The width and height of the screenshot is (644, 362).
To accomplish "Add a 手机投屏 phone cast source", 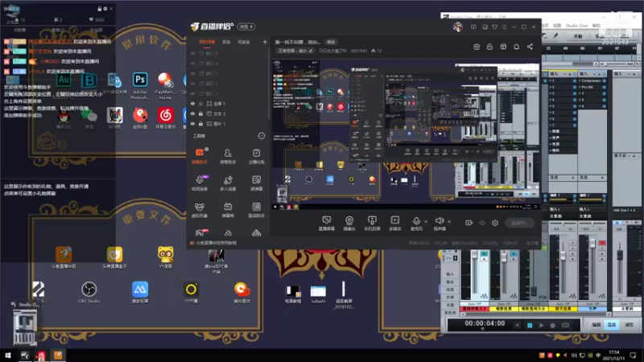I will (x=372, y=223).
